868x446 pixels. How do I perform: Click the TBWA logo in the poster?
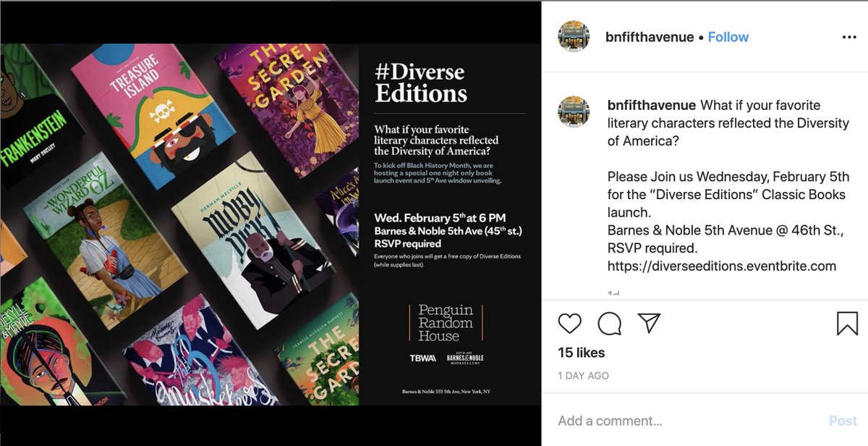pyautogui.click(x=423, y=359)
